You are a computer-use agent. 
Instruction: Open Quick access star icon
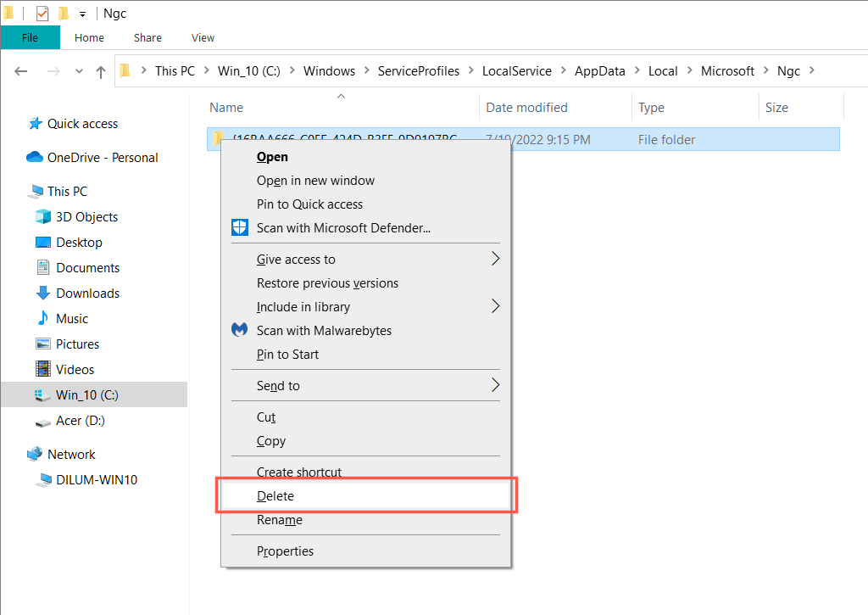35,124
